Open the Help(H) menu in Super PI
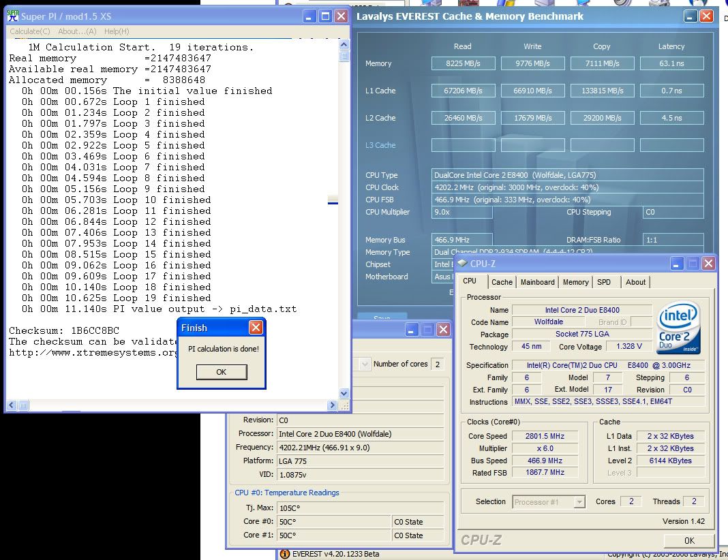728x560 pixels. click(x=117, y=31)
